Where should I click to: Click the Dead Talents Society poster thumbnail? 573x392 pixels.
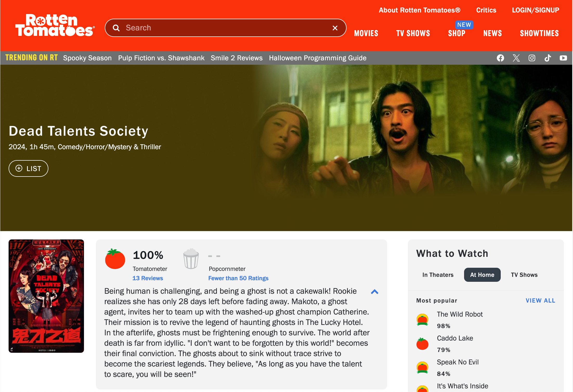(46, 296)
